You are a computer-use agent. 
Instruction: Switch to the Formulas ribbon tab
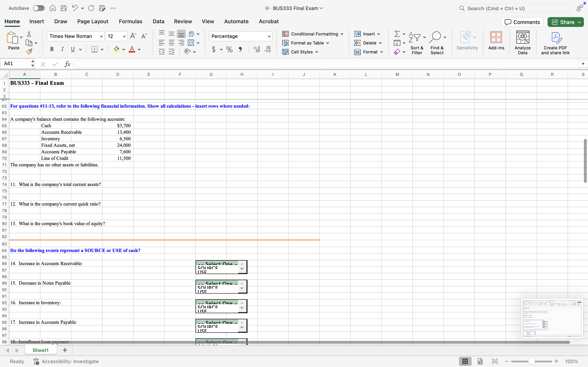[x=130, y=21]
